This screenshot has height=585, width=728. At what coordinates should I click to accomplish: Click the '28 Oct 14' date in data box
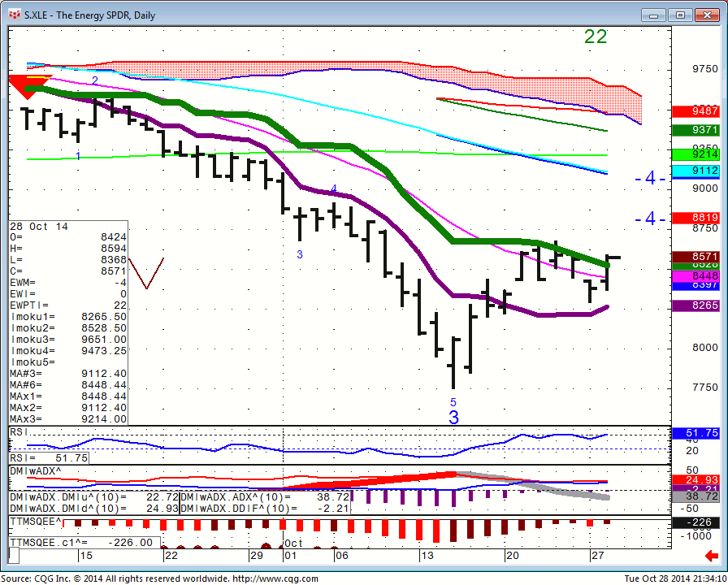[x=39, y=227]
